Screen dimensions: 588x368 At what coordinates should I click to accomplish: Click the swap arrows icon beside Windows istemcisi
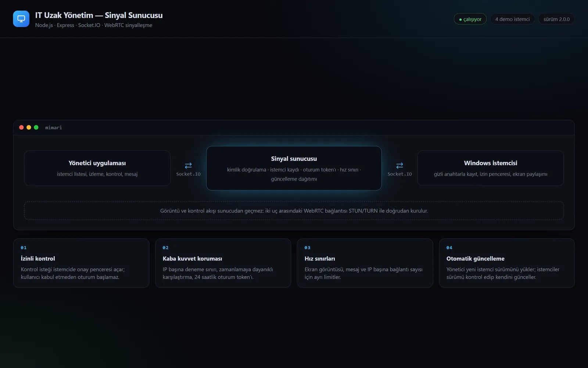pyautogui.click(x=399, y=166)
